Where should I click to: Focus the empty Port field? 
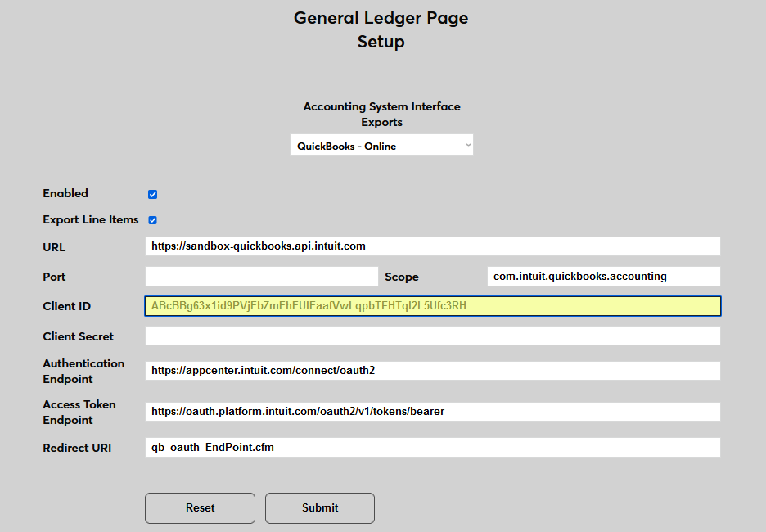click(261, 276)
